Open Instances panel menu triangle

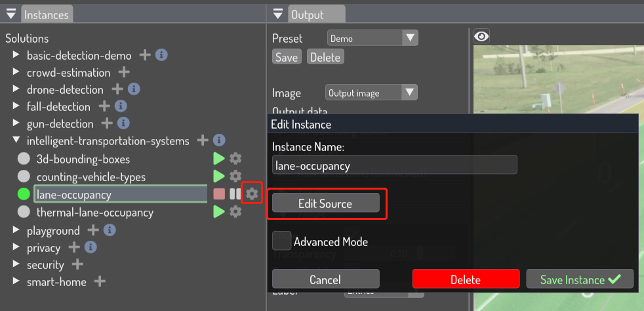pos(11,15)
